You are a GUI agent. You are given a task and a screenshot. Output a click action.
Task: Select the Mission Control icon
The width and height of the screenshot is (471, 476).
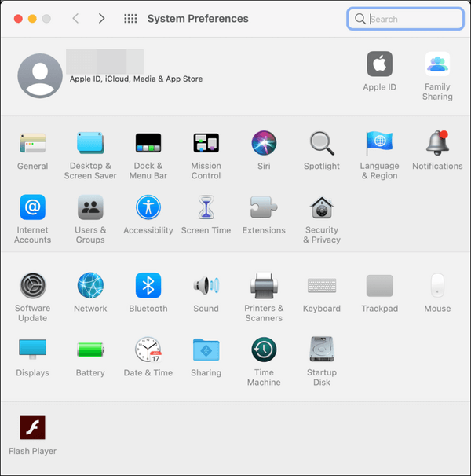pos(206,144)
